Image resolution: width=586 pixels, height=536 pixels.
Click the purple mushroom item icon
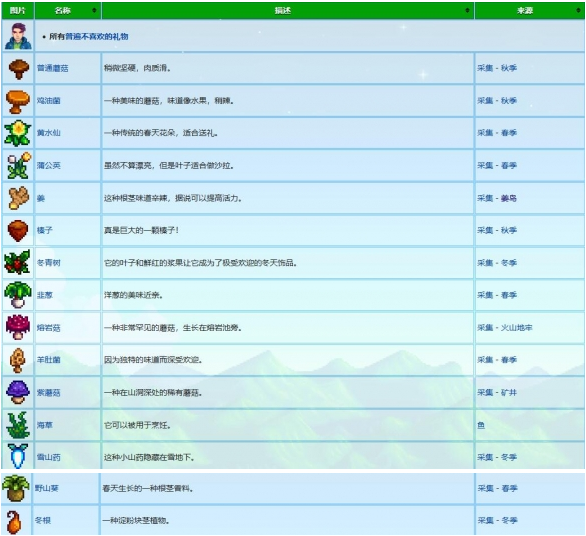pos(18,392)
